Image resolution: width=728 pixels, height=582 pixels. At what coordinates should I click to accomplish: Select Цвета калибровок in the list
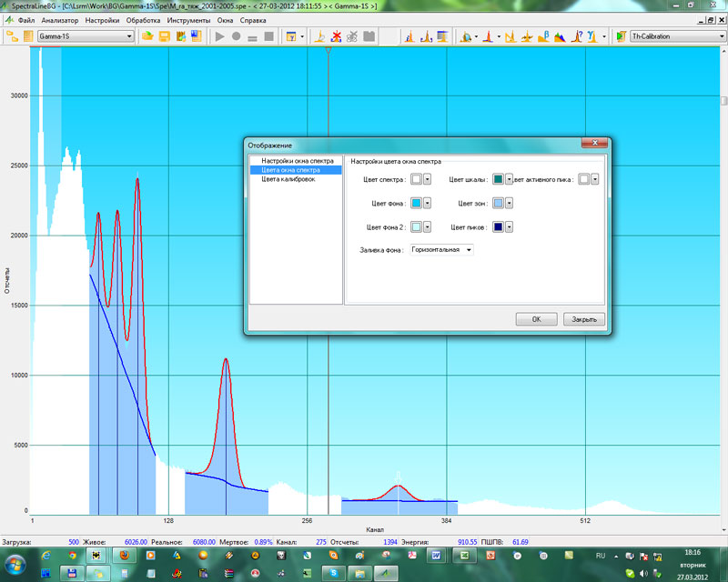(x=288, y=179)
